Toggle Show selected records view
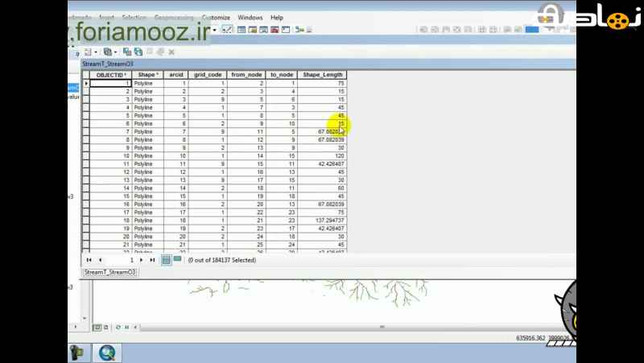The height and width of the screenshot is (363, 644). (x=177, y=260)
